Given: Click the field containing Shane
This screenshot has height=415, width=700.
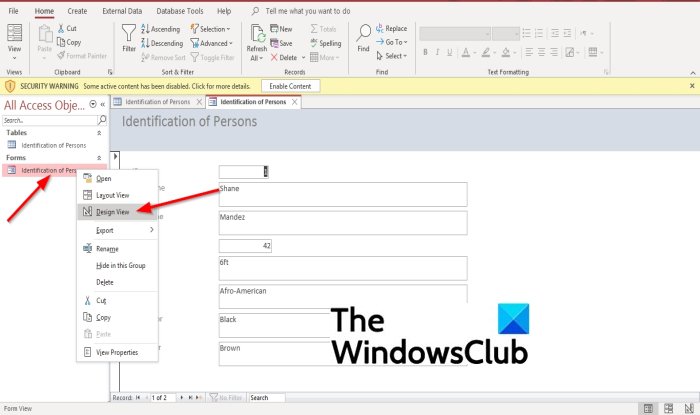Looking at the screenshot, I should pyautogui.click(x=343, y=194).
